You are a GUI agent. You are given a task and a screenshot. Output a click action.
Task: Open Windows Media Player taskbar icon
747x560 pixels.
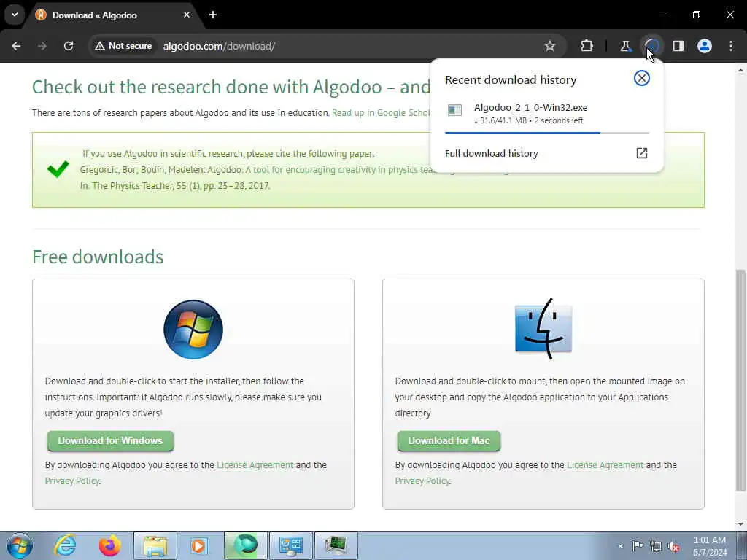pyautogui.click(x=199, y=545)
